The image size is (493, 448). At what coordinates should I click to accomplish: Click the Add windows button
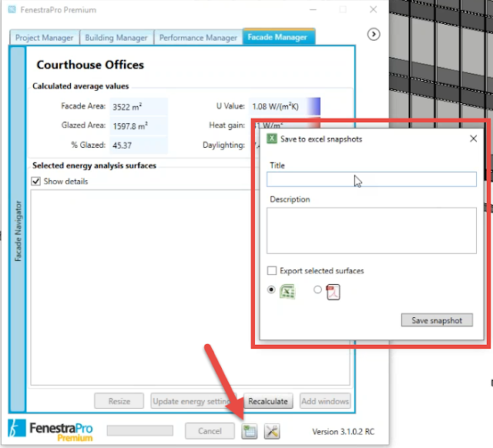325,401
